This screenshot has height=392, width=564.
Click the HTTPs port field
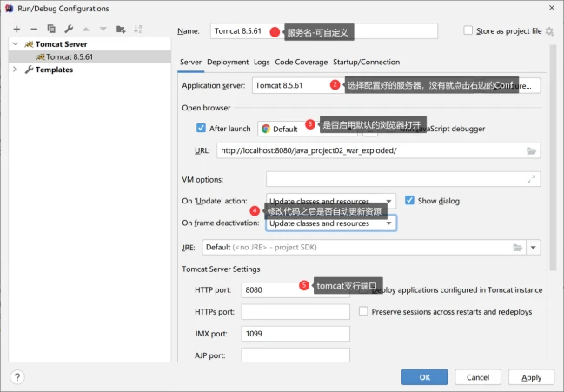295,312
